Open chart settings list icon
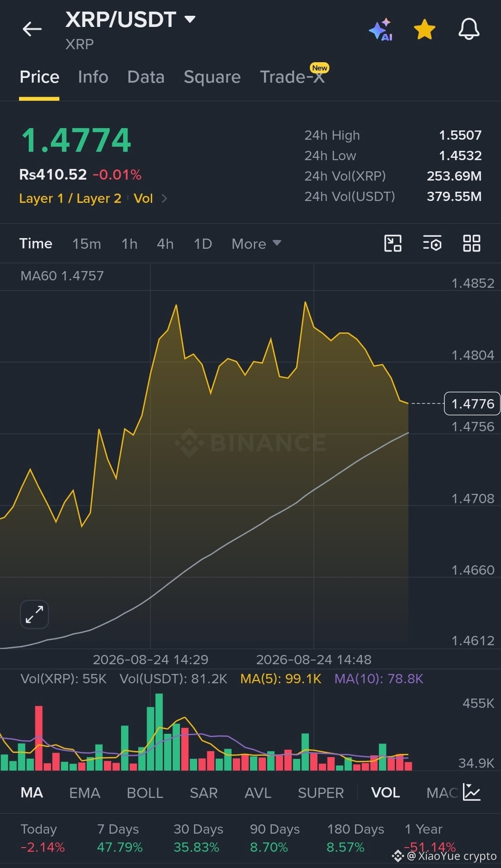The image size is (501, 868). (432, 243)
